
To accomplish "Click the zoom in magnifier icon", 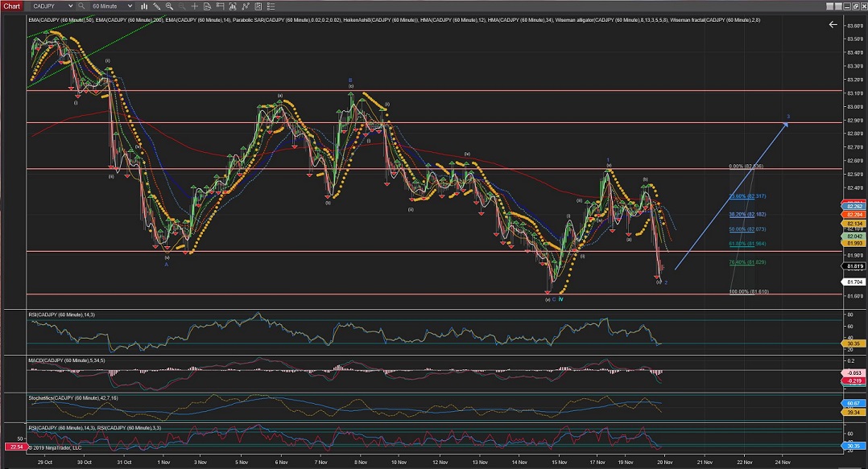I will (x=169, y=6).
